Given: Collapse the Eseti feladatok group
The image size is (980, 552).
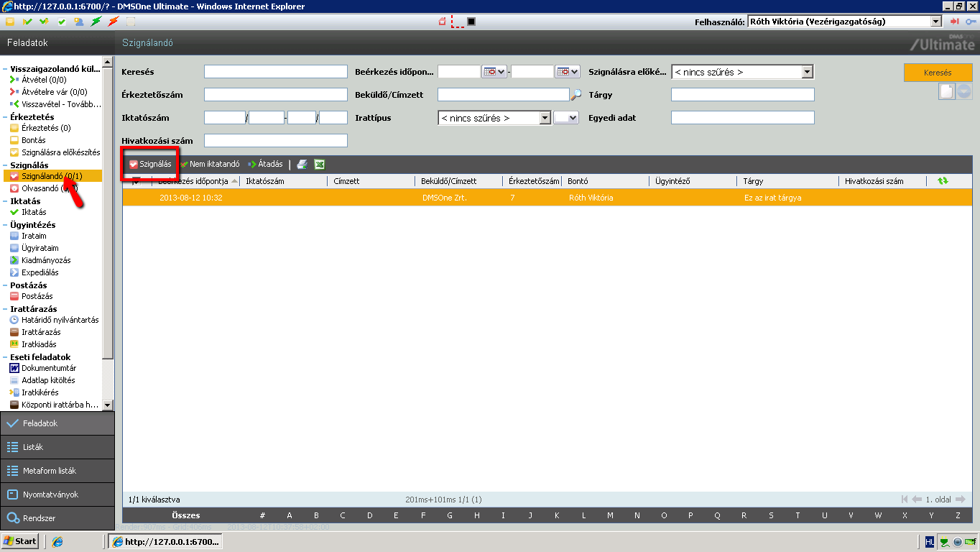Looking at the screenshot, I should click(5, 357).
